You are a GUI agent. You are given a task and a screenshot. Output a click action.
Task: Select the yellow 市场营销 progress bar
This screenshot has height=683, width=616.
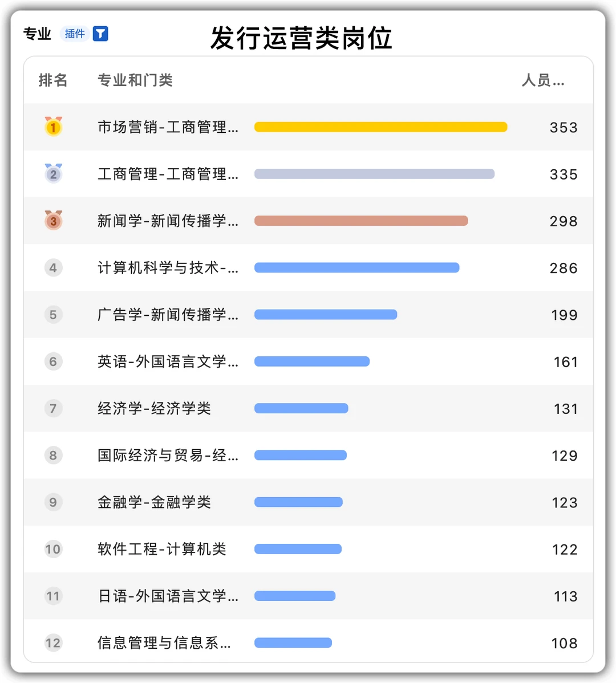point(380,127)
